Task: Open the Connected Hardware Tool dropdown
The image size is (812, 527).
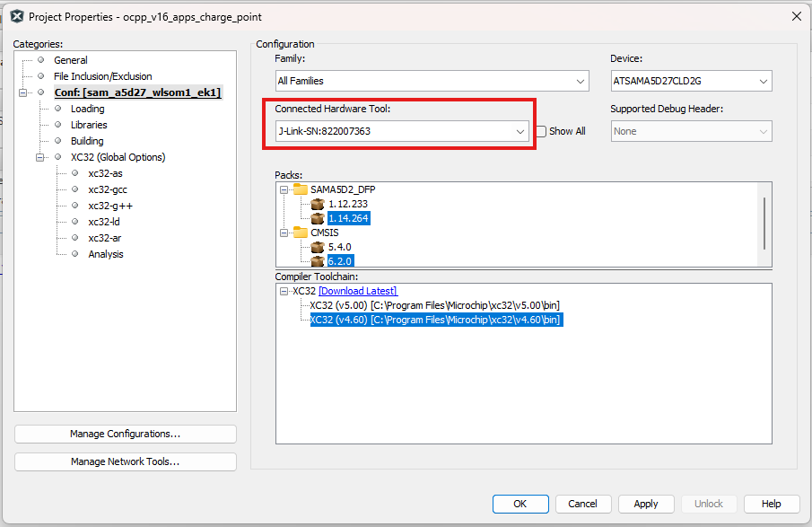Action: point(402,131)
